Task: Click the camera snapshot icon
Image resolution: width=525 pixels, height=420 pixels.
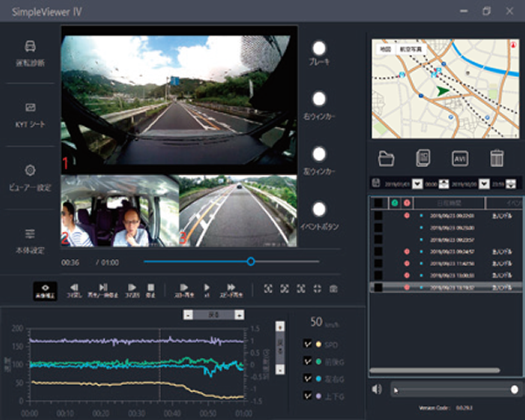Action: [x=332, y=288]
